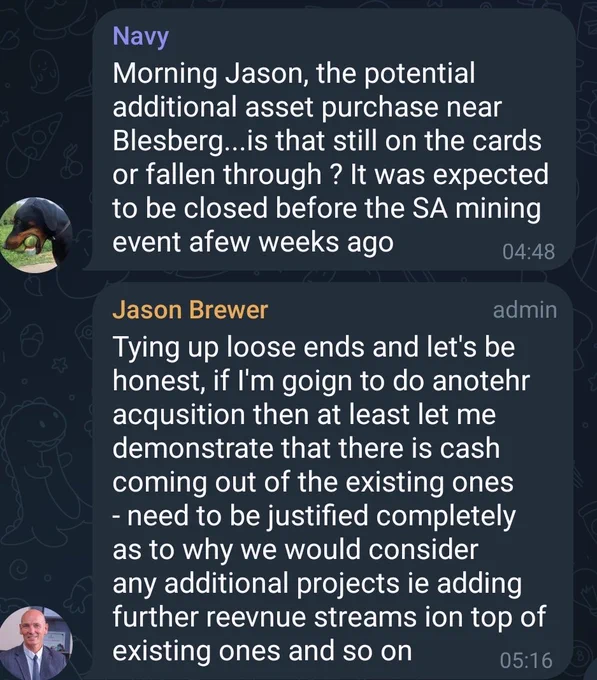Viewport: 597px width, 680px height.
Task: Click the 04:48 message timestamp
Action: 528,252
